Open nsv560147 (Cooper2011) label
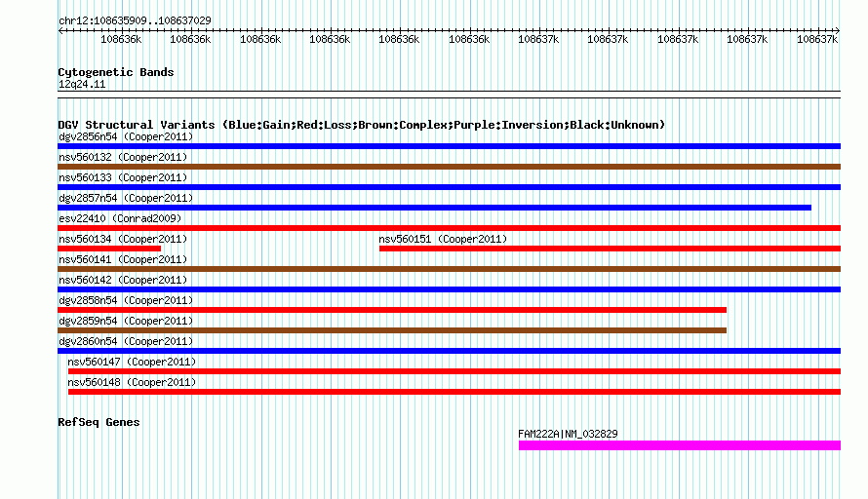The width and height of the screenshot is (868, 499). (x=132, y=362)
